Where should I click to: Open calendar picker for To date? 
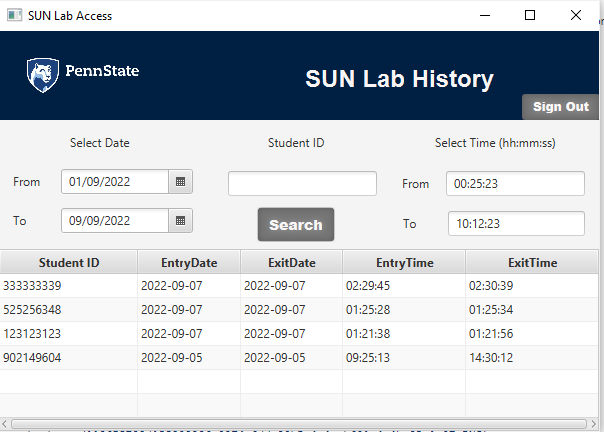[180, 221]
